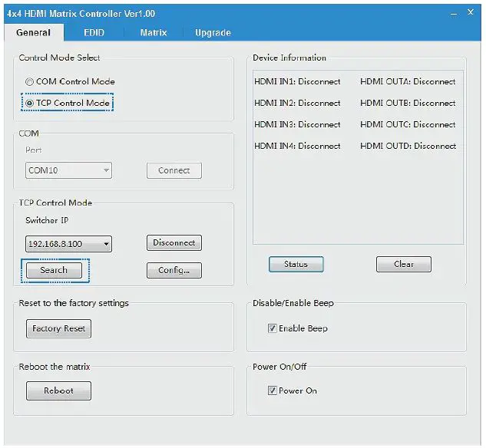Click the Factory Reset button
Screen dimensions: 486x448
pos(58,328)
